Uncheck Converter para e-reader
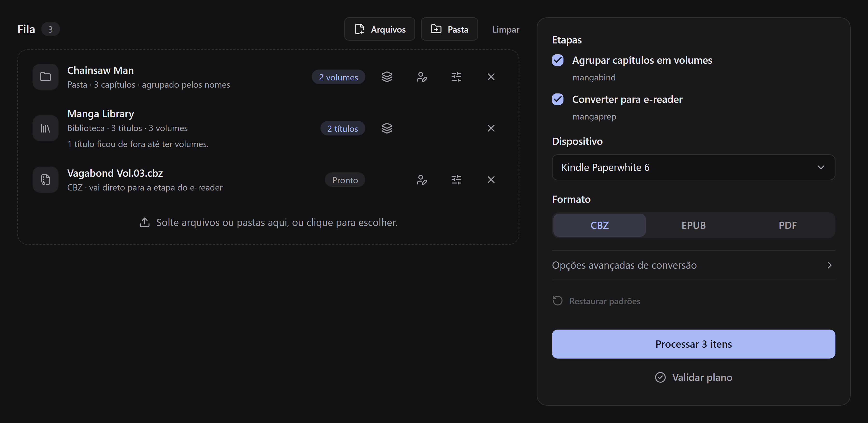 click(x=558, y=99)
